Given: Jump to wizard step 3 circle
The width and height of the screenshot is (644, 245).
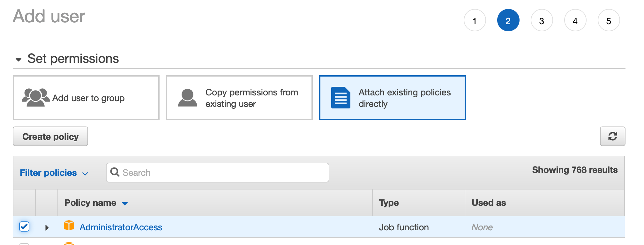Looking at the screenshot, I should 542,20.
